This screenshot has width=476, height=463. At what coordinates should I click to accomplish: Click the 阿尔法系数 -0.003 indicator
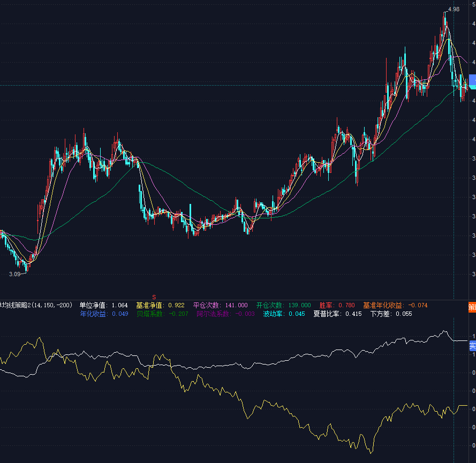(225, 314)
